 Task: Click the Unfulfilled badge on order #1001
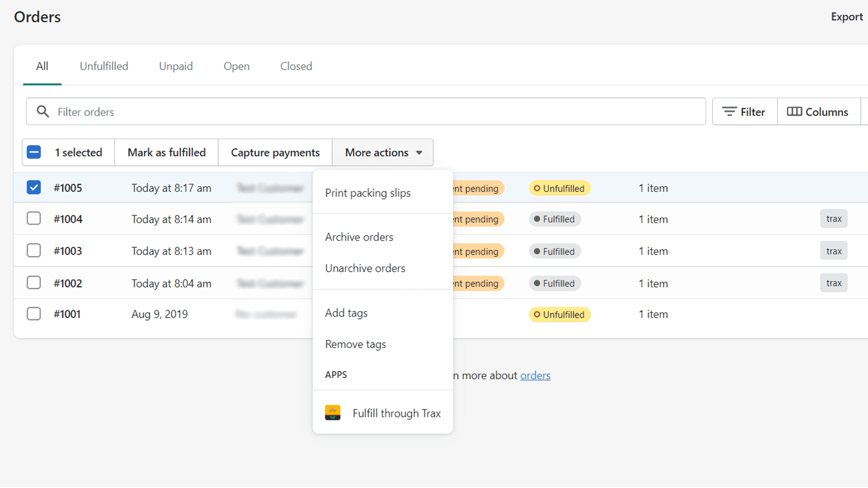[x=559, y=314]
